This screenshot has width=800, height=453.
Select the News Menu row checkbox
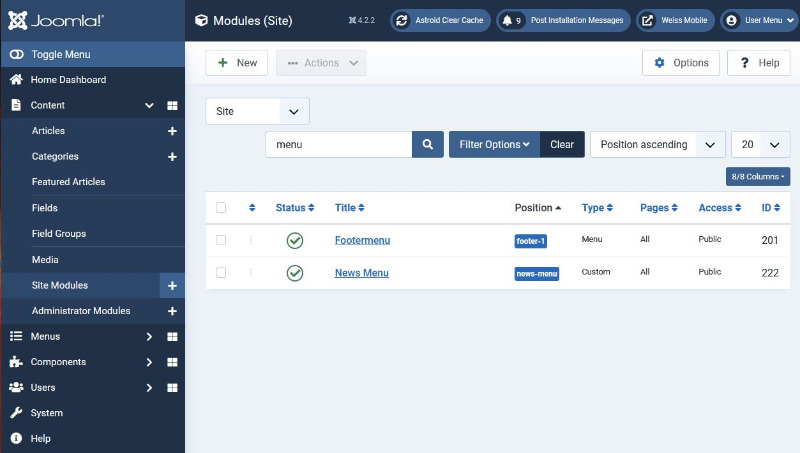coord(221,272)
